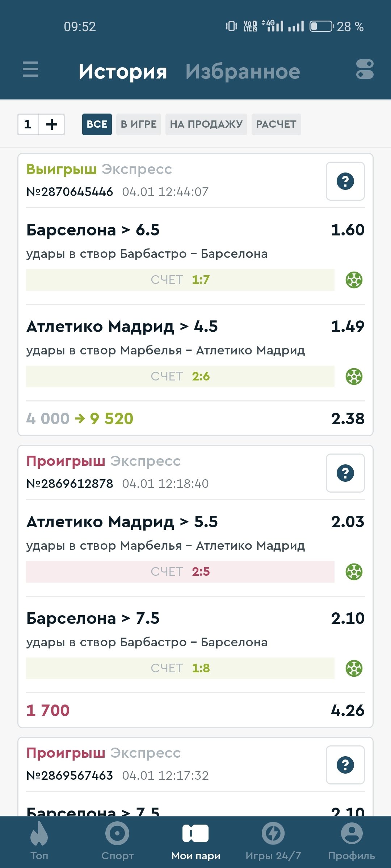Tap football icon beside score 1:7
This screenshot has height=868, width=391.
click(x=354, y=280)
